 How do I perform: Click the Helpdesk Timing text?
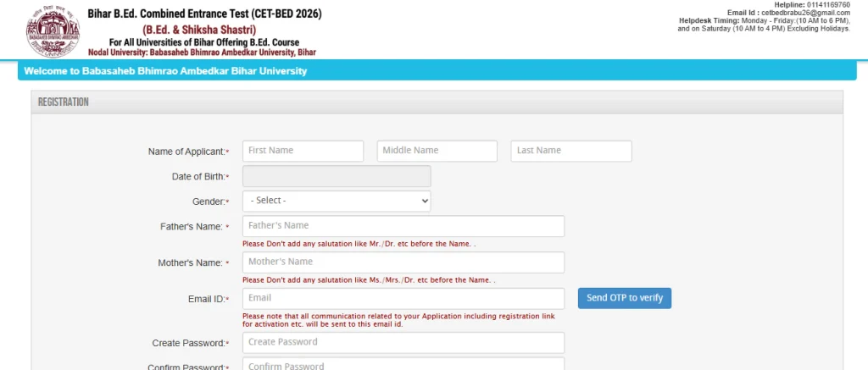pos(764,25)
